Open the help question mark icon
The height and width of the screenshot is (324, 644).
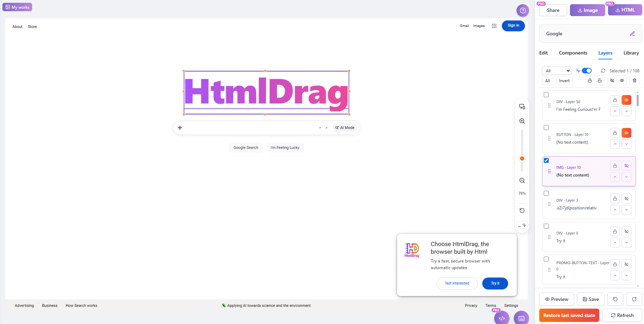coord(522,10)
